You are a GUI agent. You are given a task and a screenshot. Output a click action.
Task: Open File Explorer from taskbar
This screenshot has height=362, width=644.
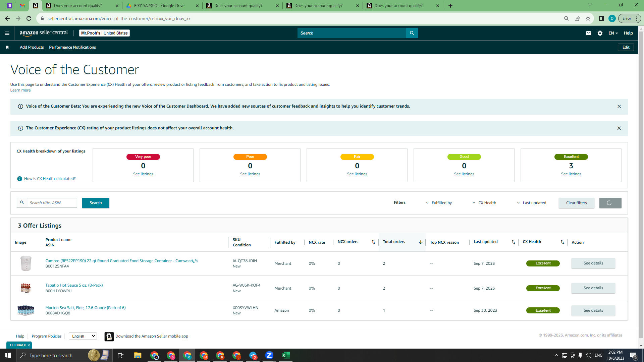pyautogui.click(x=138, y=355)
